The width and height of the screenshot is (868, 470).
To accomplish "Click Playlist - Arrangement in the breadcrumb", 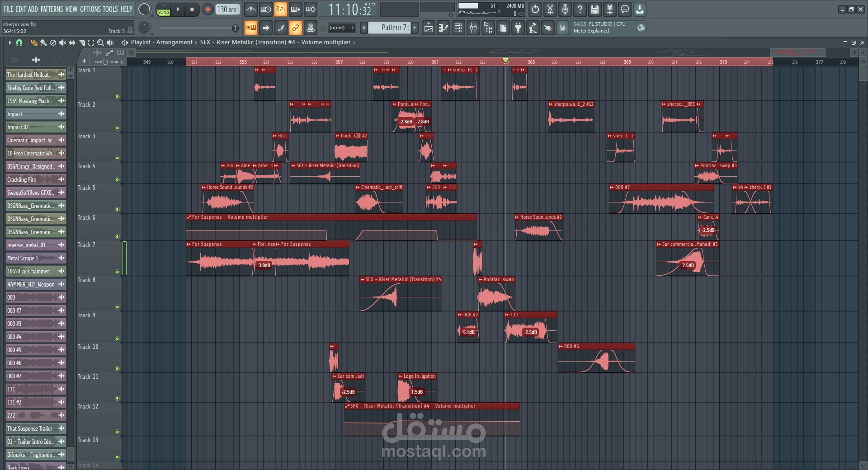I will (x=162, y=42).
